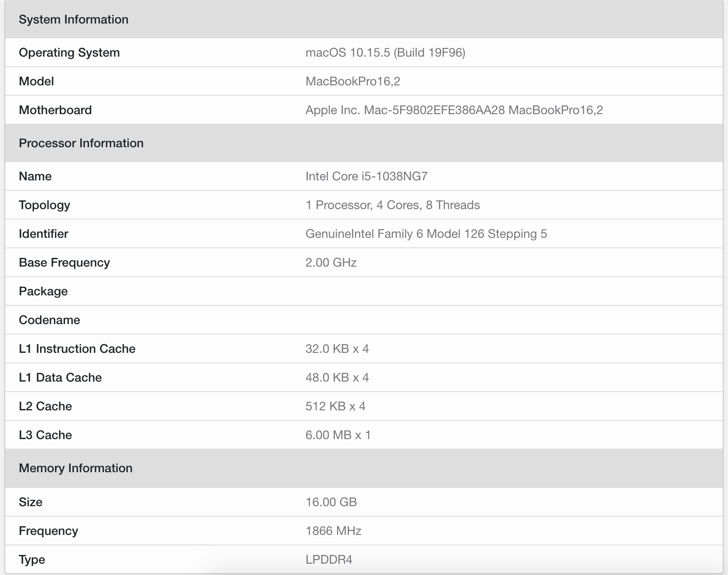Click the Name label in Processor Information

35,176
